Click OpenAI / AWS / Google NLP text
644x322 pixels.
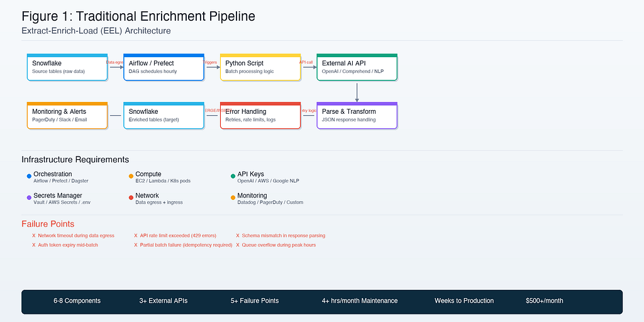pos(268,180)
